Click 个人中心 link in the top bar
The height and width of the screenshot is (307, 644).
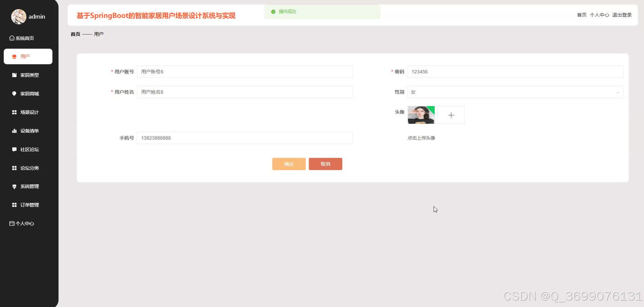[599, 15]
